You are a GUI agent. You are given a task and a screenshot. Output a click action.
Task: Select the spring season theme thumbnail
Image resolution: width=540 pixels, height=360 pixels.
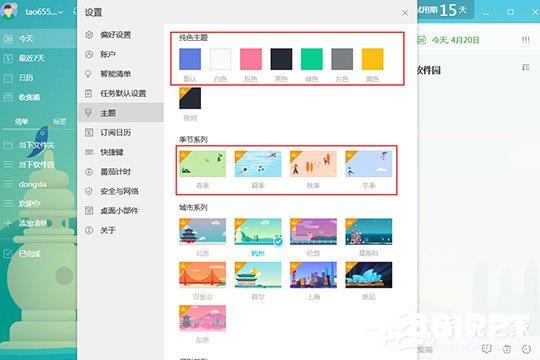click(202, 164)
